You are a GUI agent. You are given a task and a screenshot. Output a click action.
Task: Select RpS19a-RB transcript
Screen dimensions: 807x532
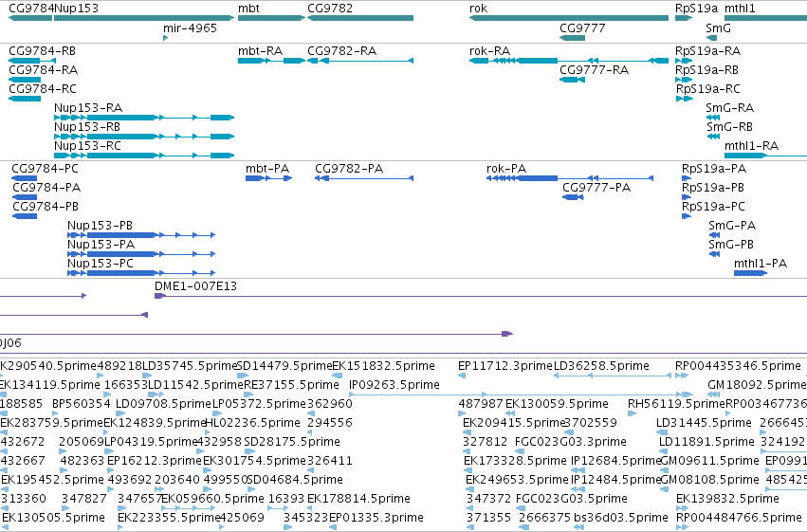[x=684, y=80]
